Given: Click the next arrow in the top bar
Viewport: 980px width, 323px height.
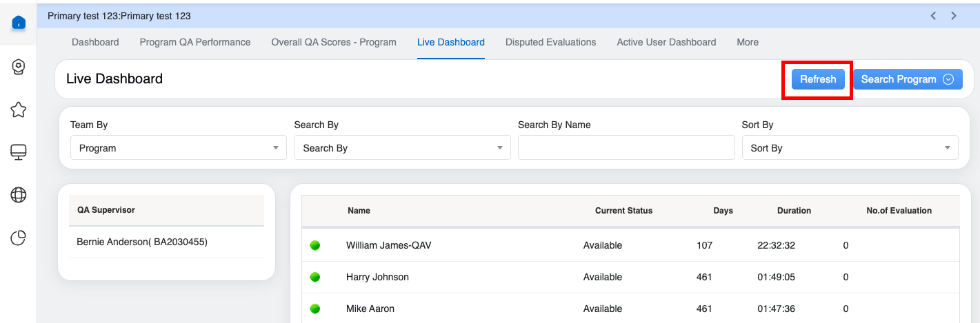Looking at the screenshot, I should pos(954,16).
